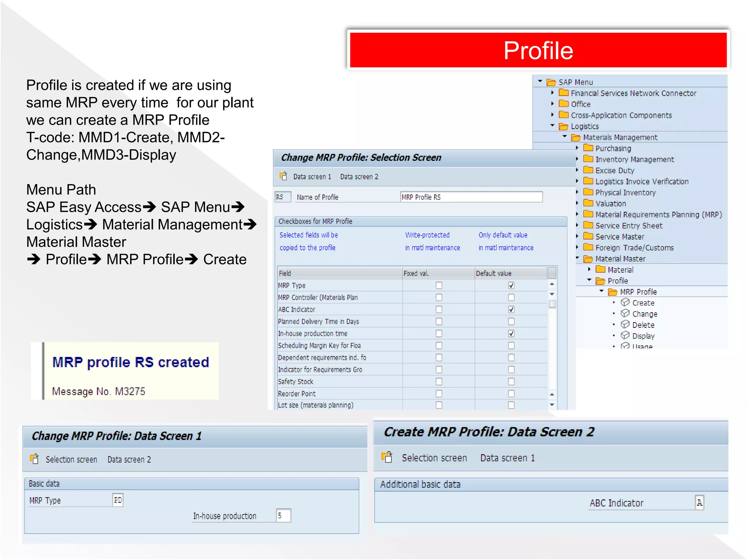Click the Change transaction icon under MRP Profile

625,313
